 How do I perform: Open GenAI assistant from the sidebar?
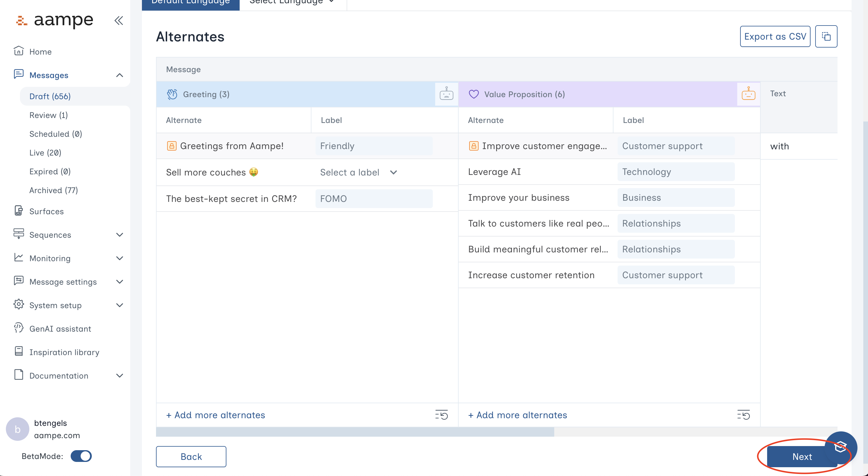coord(60,329)
